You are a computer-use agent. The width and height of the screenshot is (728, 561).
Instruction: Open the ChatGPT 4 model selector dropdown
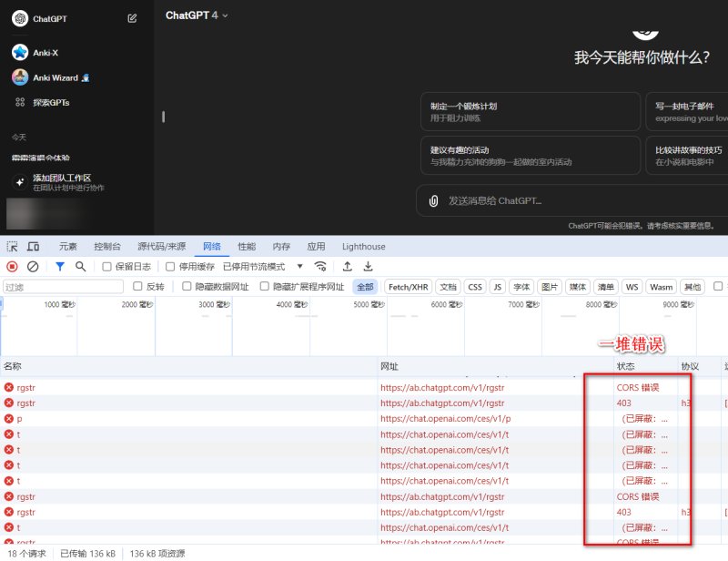(197, 15)
